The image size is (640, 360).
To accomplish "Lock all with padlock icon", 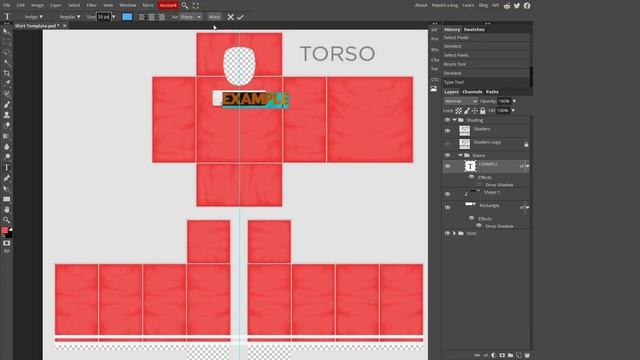I will point(482,111).
